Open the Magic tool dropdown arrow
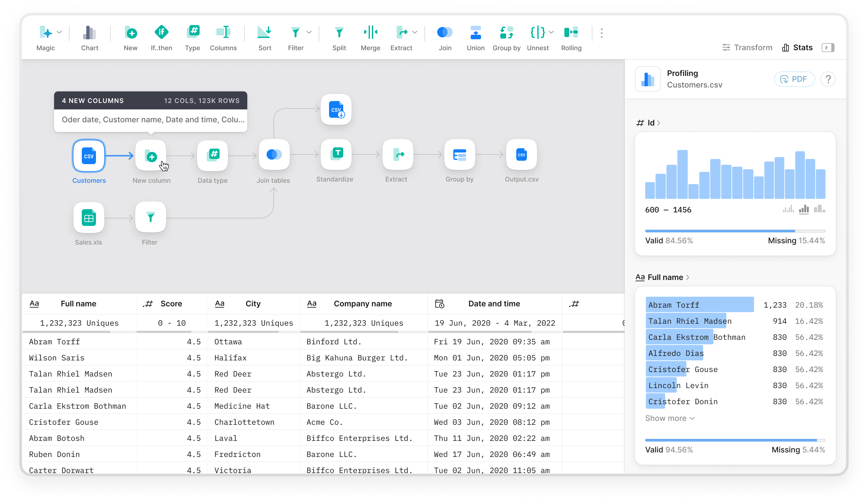This screenshot has height=502, width=868. [x=59, y=33]
